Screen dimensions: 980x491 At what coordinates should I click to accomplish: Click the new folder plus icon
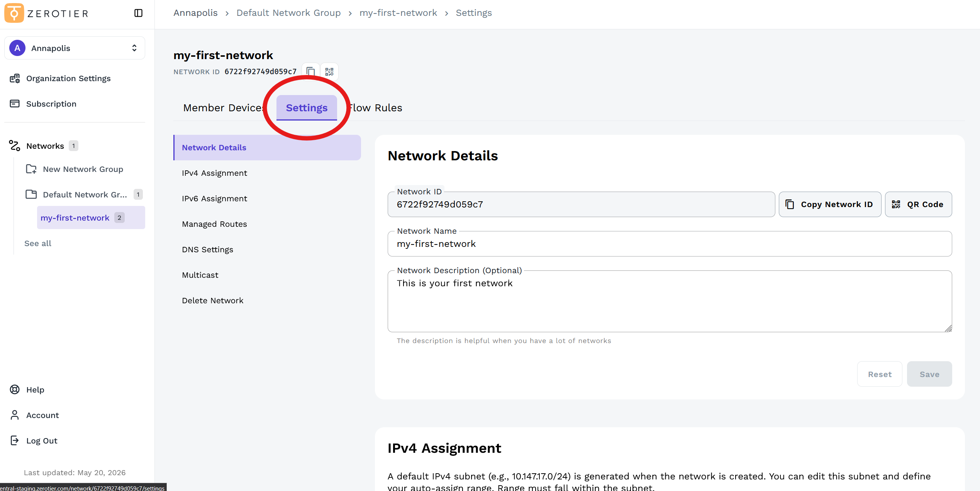pyautogui.click(x=31, y=169)
